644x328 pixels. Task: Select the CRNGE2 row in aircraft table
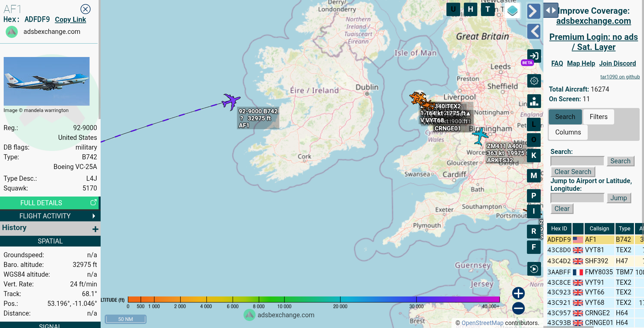click(x=595, y=313)
